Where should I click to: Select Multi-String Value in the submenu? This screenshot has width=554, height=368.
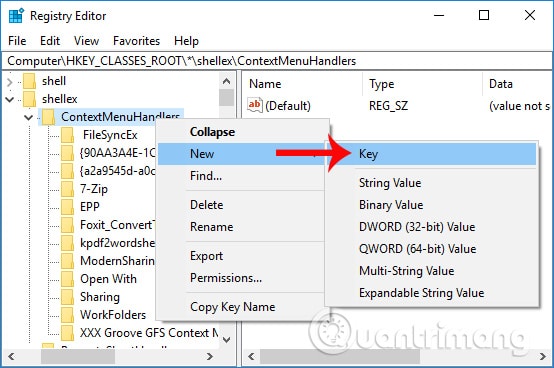coord(432,271)
